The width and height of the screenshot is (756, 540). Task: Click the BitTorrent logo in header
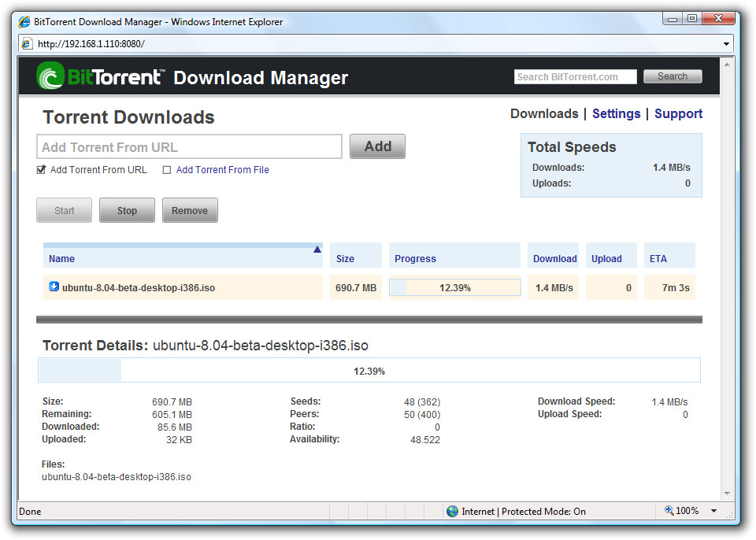[x=101, y=76]
